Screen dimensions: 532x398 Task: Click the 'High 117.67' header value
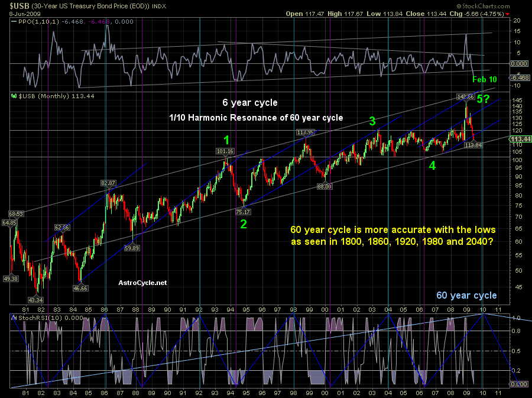[x=345, y=14]
